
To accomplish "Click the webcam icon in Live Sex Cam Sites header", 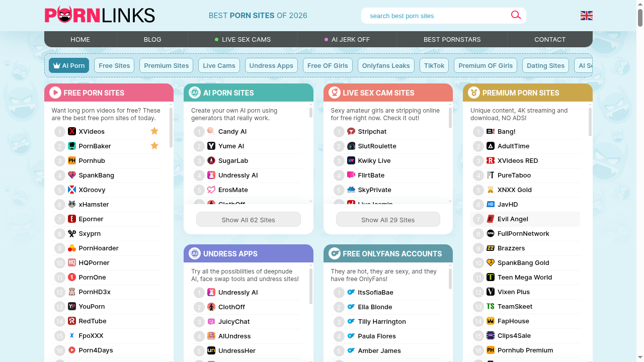I will click(x=334, y=93).
